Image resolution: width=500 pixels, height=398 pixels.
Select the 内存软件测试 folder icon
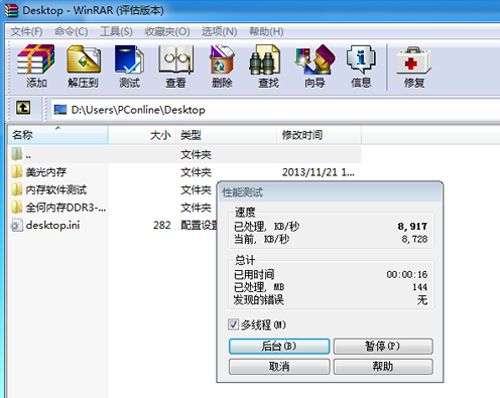click(x=17, y=190)
